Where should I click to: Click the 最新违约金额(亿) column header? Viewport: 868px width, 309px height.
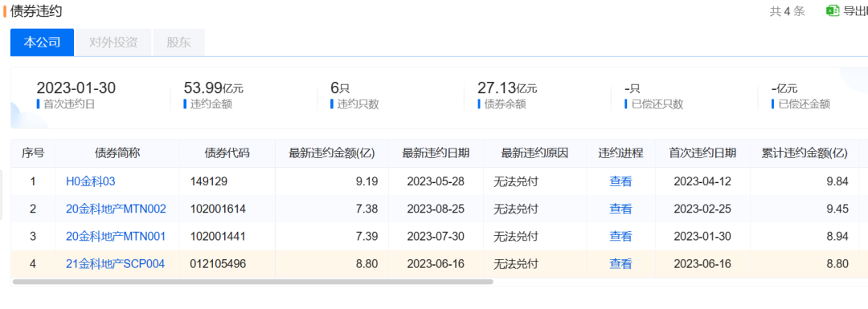tap(332, 153)
